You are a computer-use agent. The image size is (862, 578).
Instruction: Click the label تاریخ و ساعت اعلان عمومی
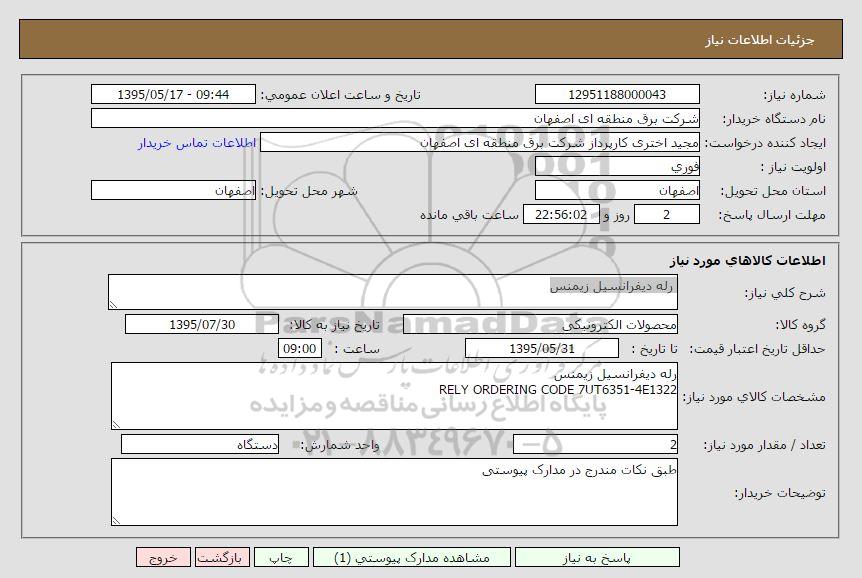(x=340, y=95)
